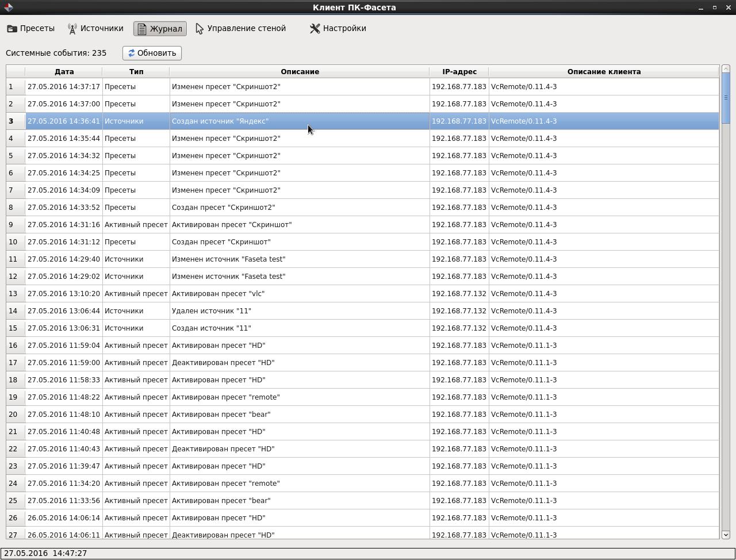Sort by the IP-адрес column header
The height and width of the screenshot is (560, 736).
click(x=459, y=72)
